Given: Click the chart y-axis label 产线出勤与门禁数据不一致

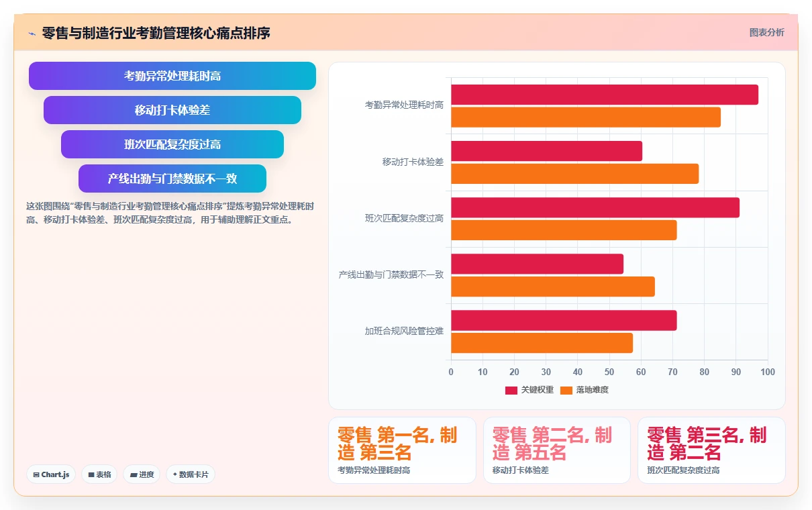Looking at the screenshot, I should point(391,274).
